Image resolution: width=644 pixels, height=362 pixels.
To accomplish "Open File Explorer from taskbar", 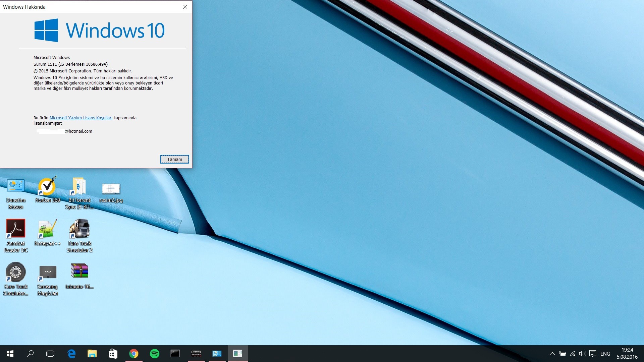I will [92, 354].
